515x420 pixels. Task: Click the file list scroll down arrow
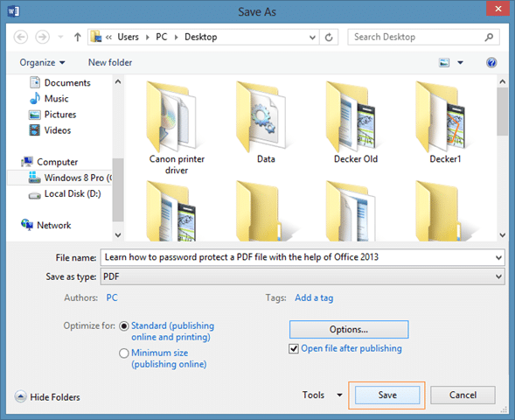(x=502, y=235)
